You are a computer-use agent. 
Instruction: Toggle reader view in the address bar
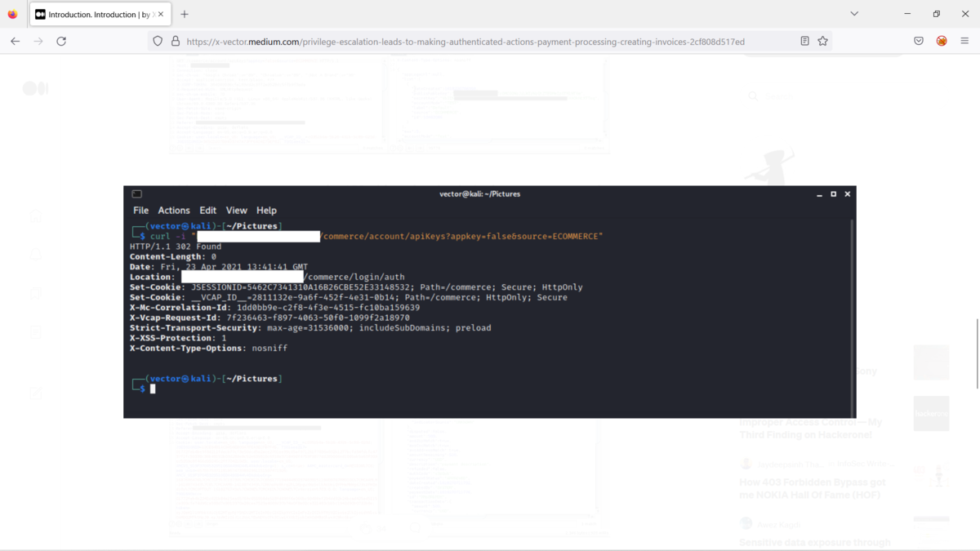tap(804, 41)
